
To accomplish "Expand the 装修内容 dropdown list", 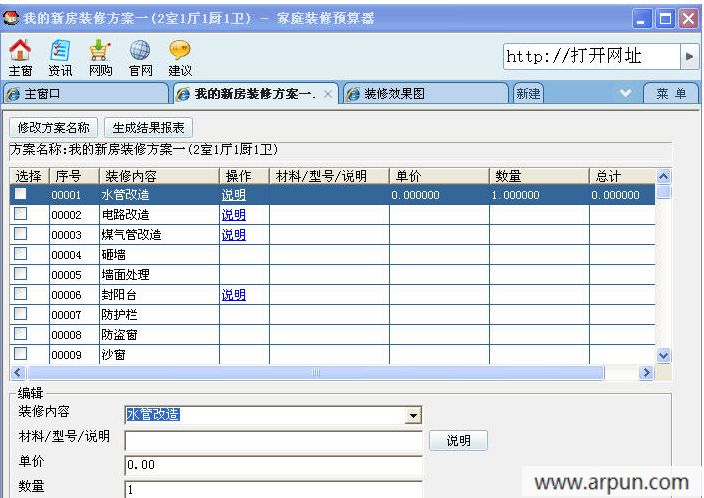I will 413,415.
